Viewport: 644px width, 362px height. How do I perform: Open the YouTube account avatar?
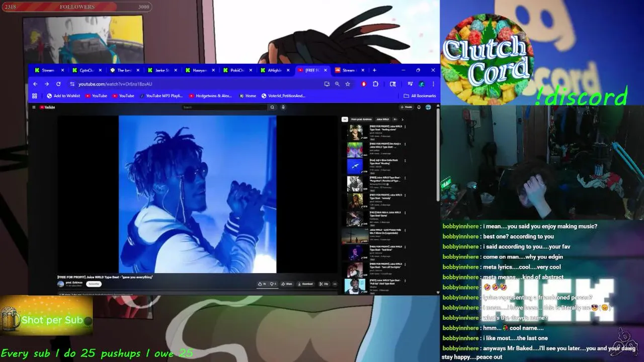(428, 107)
